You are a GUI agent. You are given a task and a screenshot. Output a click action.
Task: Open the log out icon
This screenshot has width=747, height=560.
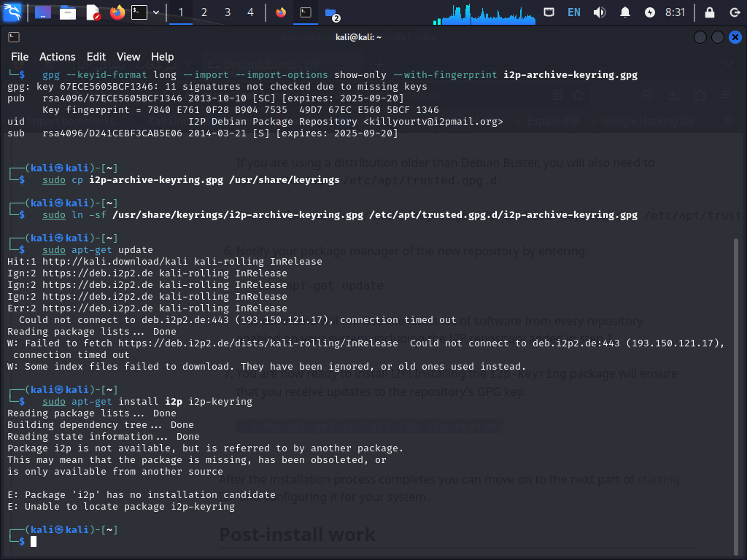735,12
